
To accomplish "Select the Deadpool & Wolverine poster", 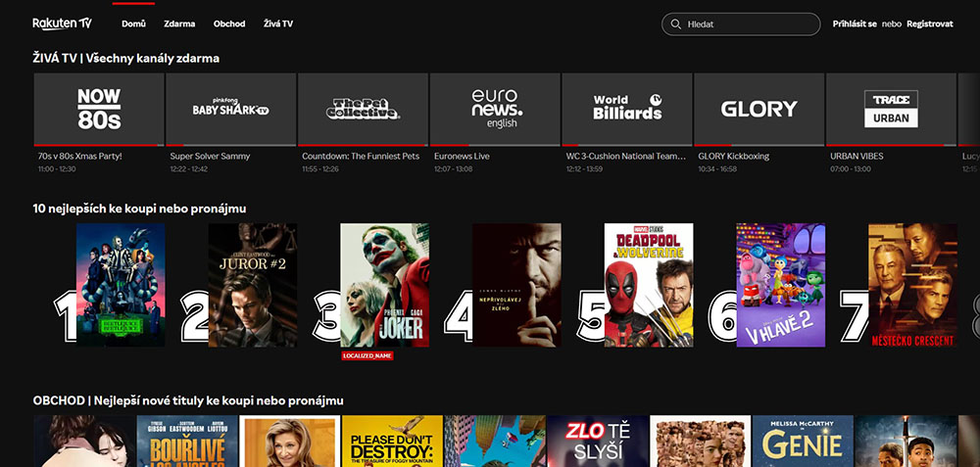I will pyautogui.click(x=648, y=284).
